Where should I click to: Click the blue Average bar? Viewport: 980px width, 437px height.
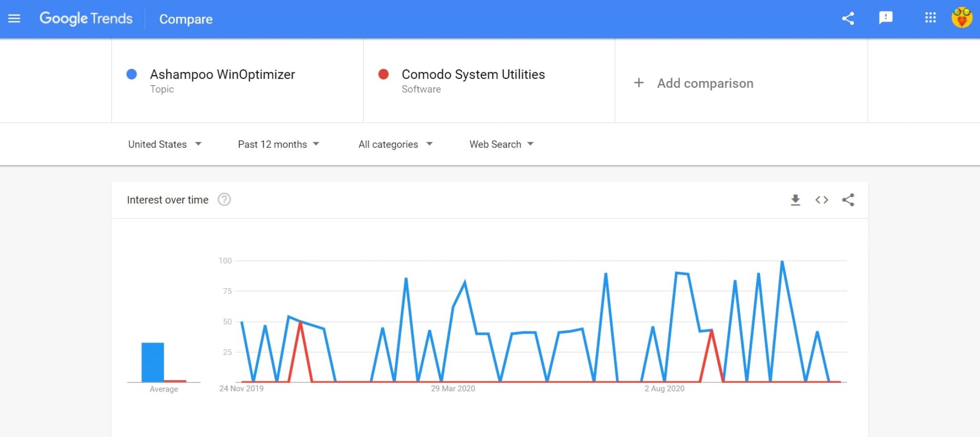pos(153,362)
